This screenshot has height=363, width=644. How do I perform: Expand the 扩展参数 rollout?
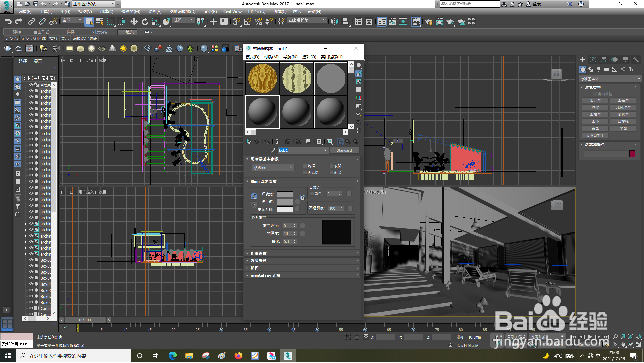[258, 254]
